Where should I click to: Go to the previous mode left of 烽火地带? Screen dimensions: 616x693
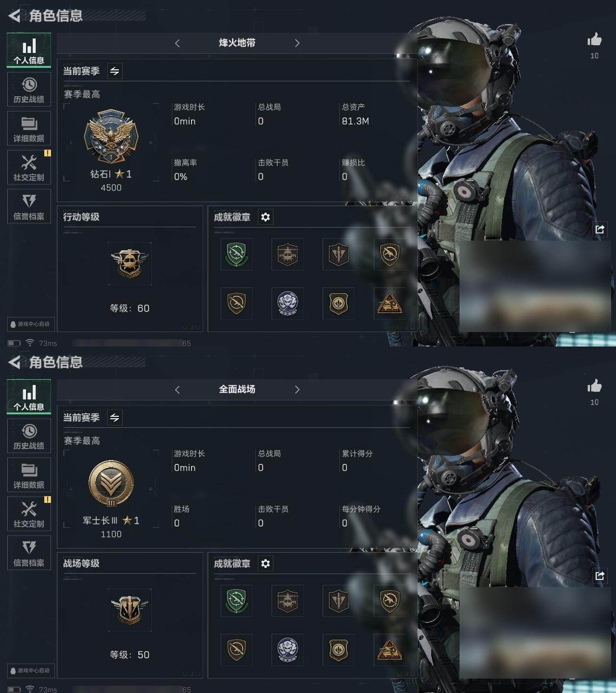click(x=177, y=43)
